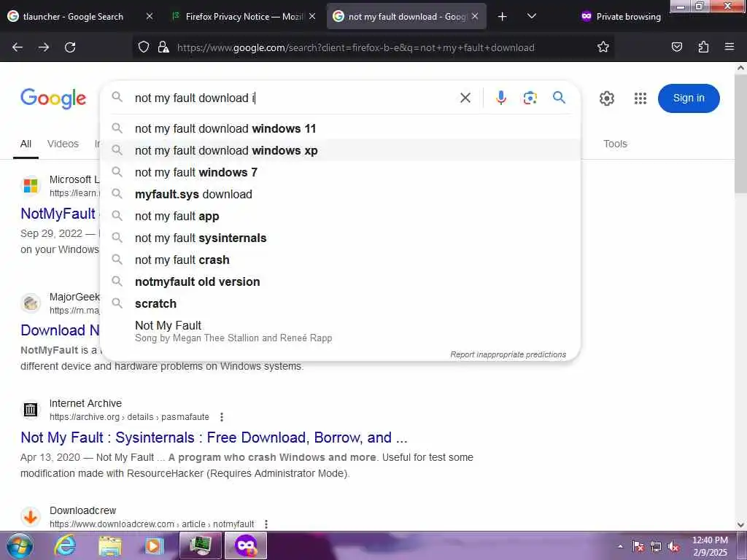Open the Windows Start button
The image size is (747, 560).
(x=20, y=546)
